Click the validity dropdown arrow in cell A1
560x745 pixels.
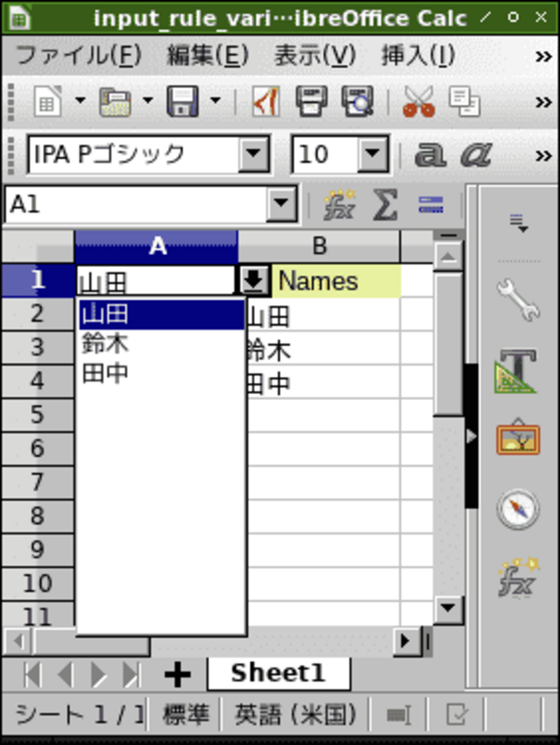253,281
